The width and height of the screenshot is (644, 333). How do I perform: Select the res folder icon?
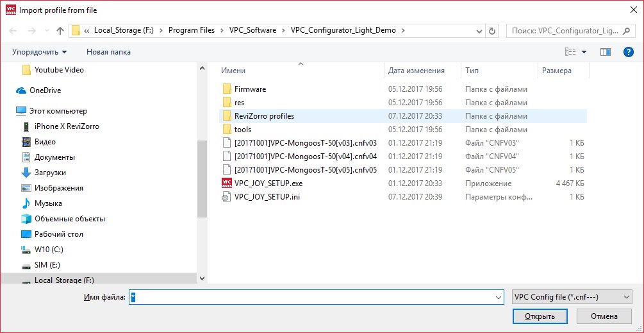227,103
